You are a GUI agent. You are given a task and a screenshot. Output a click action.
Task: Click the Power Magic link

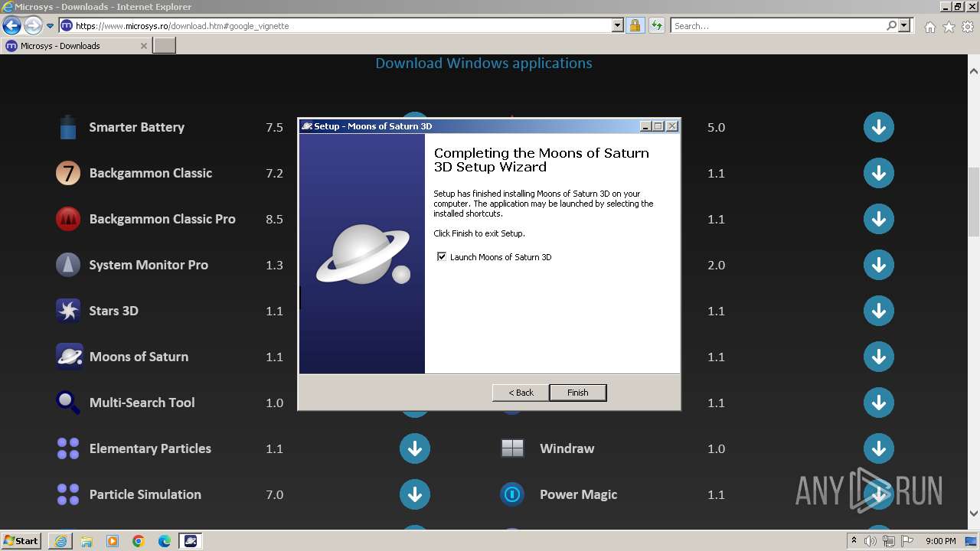click(x=578, y=494)
